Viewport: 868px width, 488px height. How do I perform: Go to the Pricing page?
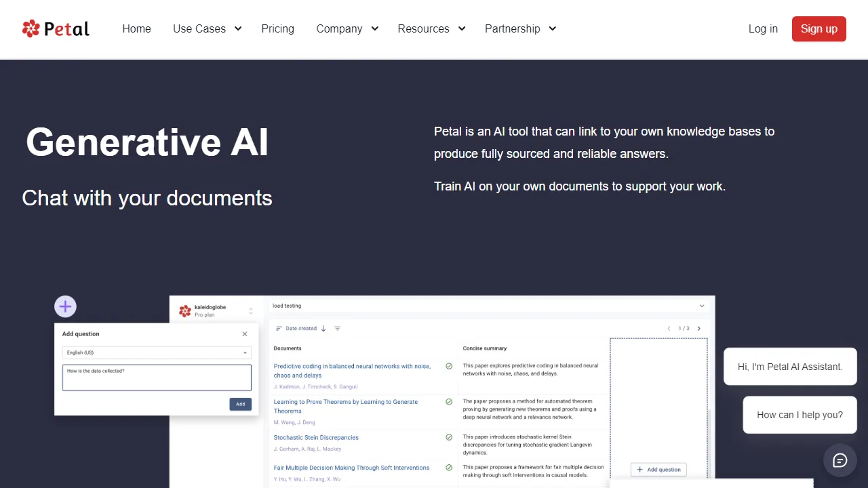click(x=278, y=28)
